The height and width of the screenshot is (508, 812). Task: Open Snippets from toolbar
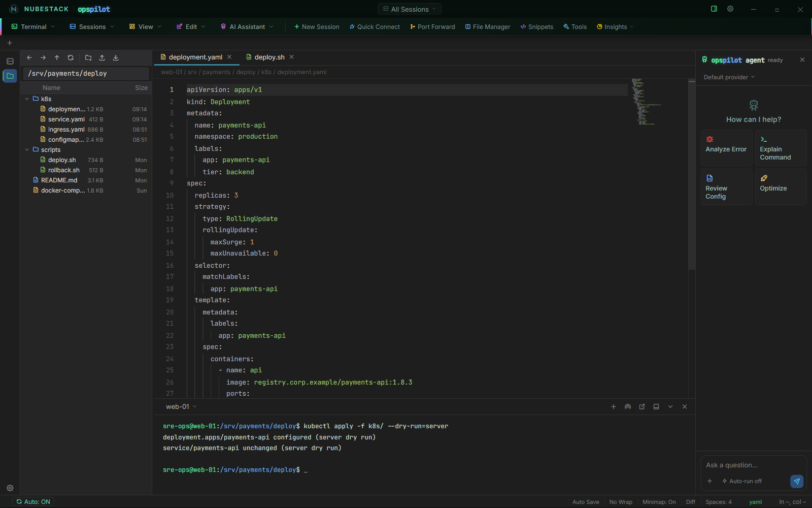pos(537,27)
